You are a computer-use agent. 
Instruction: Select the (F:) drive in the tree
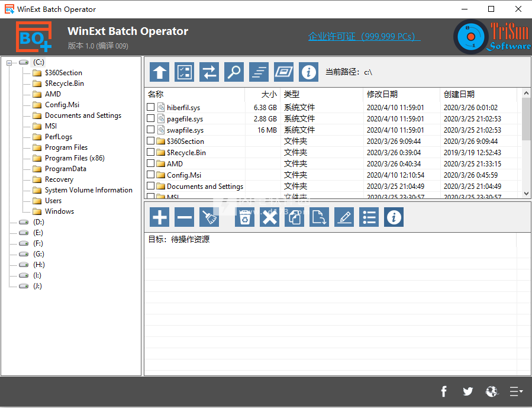38,243
